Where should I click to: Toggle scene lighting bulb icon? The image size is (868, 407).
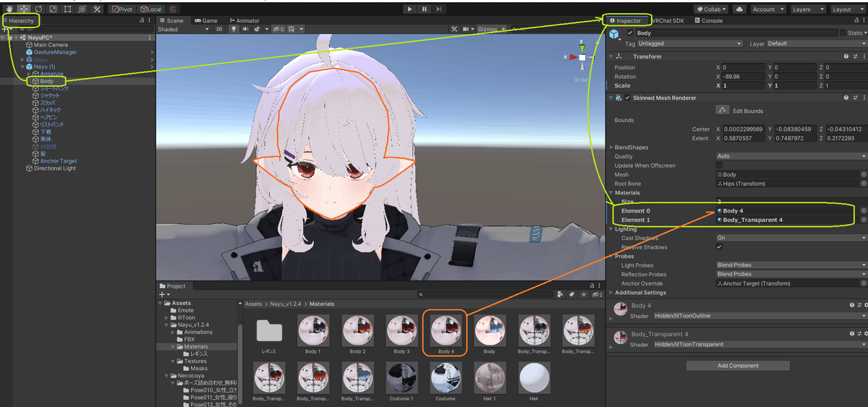click(233, 30)
